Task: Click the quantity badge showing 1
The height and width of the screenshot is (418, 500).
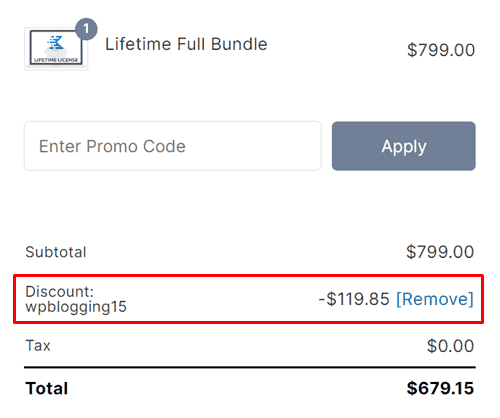Action: [x=86, y=29]
